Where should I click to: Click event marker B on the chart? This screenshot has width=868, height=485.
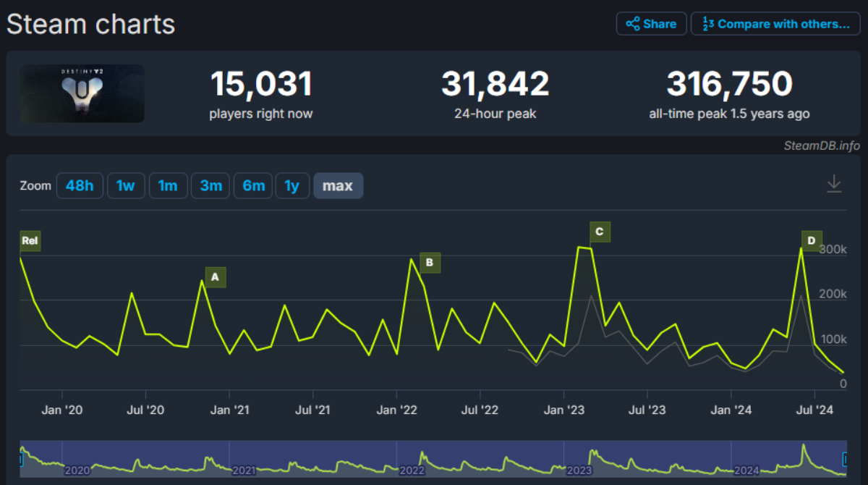[x=430, y=263]
